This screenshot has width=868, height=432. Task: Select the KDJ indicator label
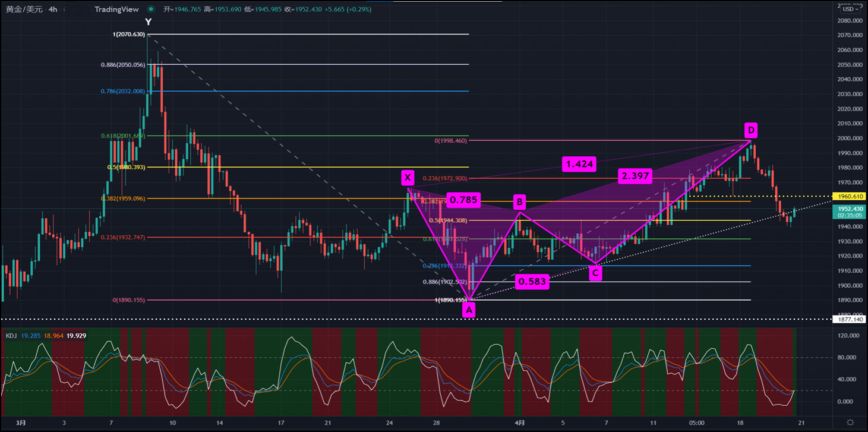click(11, 336)
